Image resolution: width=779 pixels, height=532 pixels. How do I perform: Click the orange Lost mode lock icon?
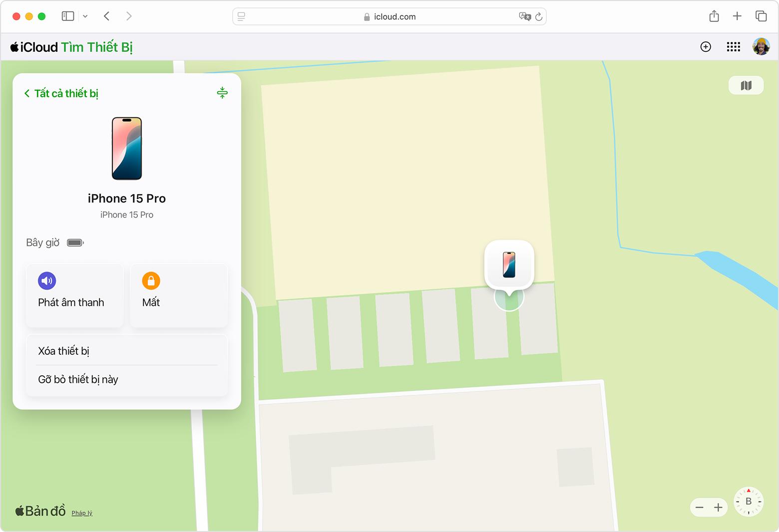(x=151, y=281)
